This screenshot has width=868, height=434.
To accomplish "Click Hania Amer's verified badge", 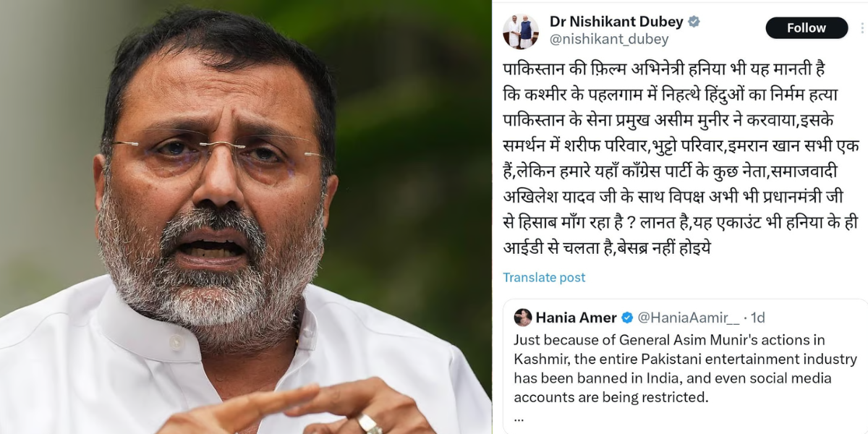I will click(x=627, y=318).
